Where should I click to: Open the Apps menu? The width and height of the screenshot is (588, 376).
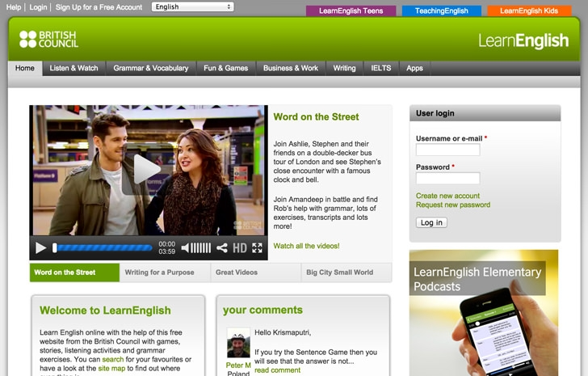[414, 68]
